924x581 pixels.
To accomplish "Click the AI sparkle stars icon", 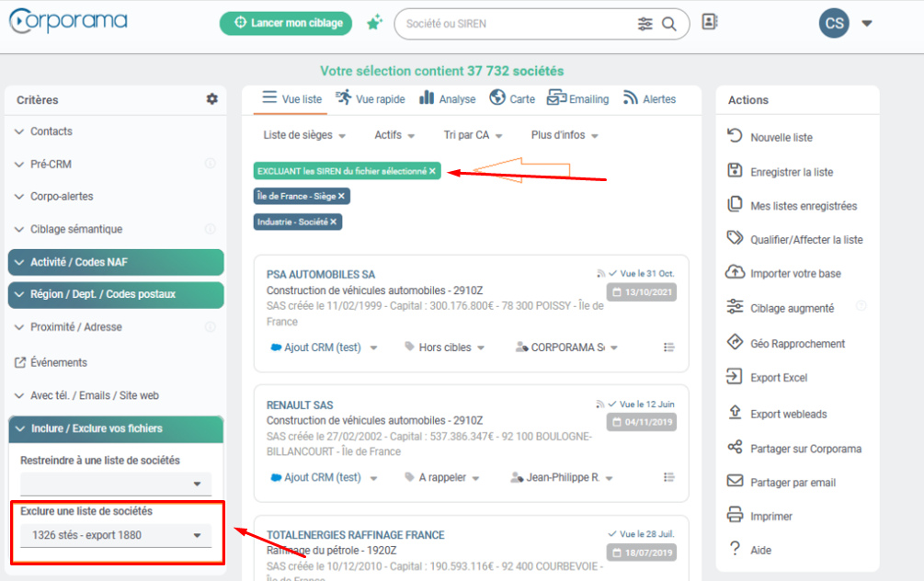I will (x=373, y=24).
